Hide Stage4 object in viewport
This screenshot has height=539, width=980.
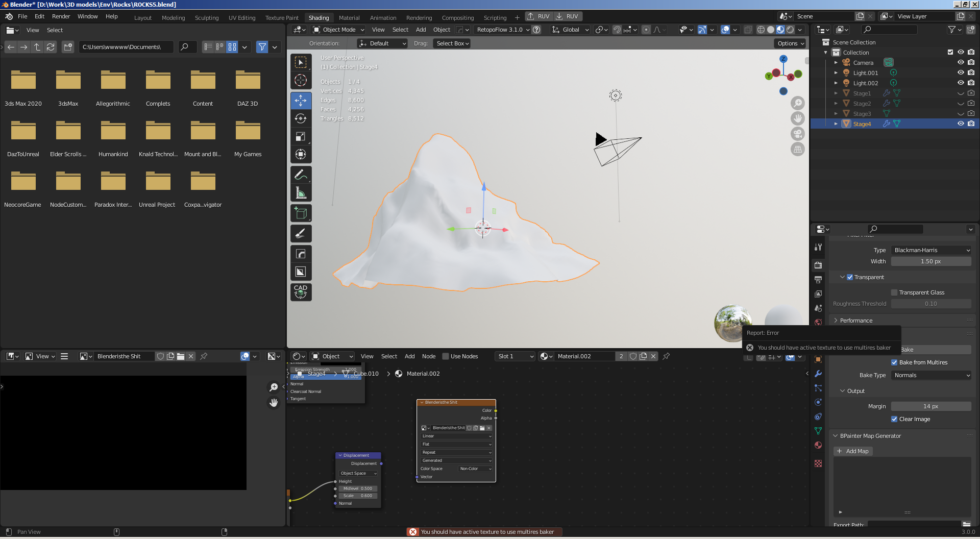pos(960,124)
